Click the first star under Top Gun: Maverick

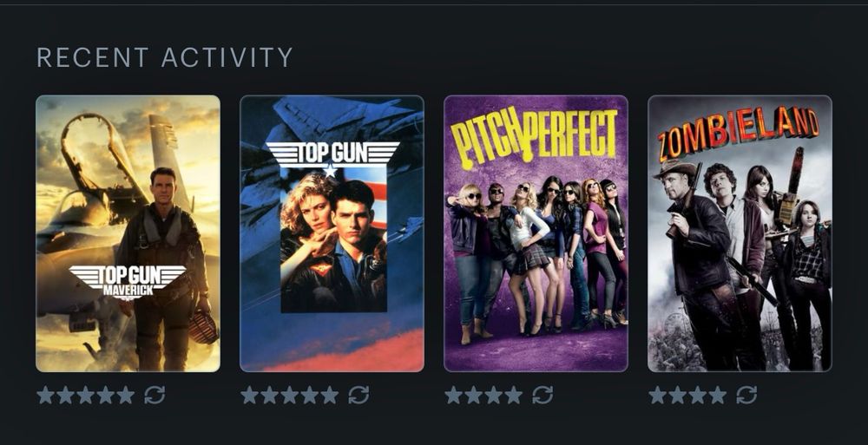[45, 396]
